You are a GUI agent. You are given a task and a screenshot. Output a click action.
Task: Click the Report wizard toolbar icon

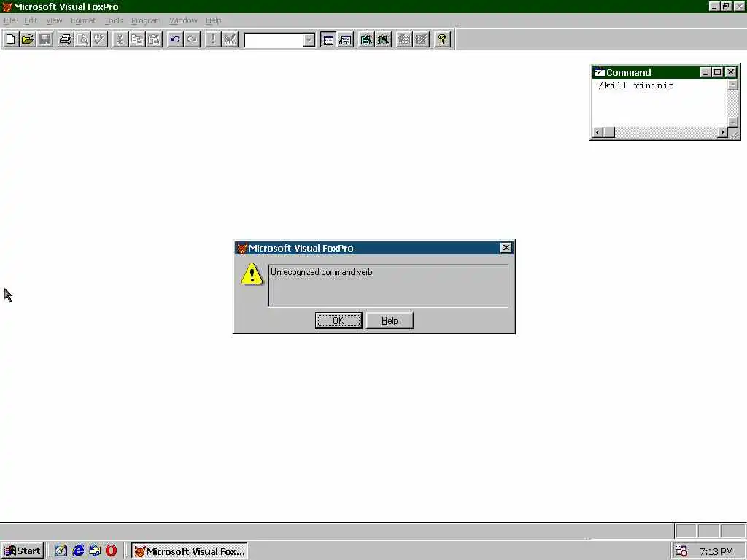point(383,39)
